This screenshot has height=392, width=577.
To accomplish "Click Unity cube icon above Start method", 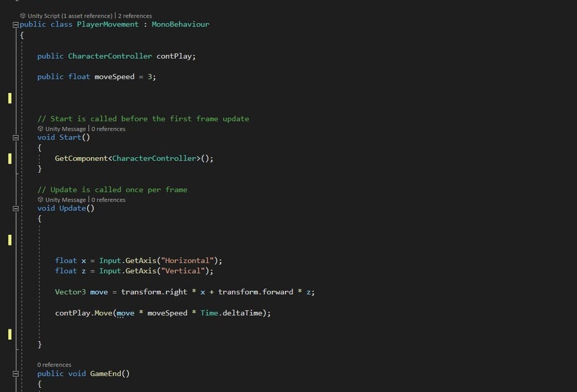I will (41, 129).
